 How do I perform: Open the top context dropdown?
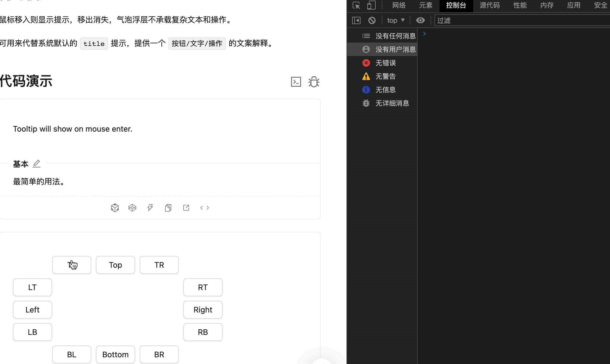click(396, 20)
